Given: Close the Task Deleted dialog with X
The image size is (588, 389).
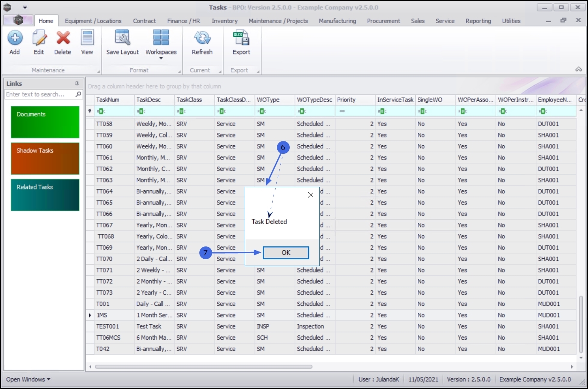Looking at the screenshot, I should (x=311, y=195).
